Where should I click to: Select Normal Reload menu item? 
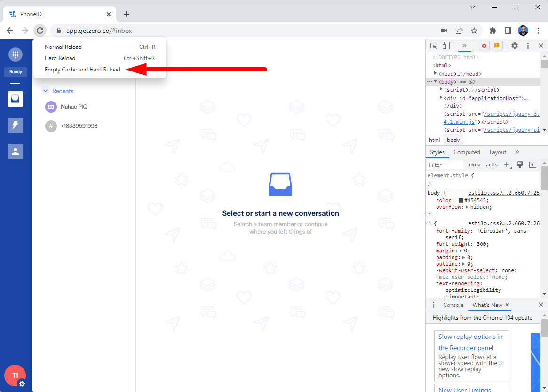pos(100,47)
